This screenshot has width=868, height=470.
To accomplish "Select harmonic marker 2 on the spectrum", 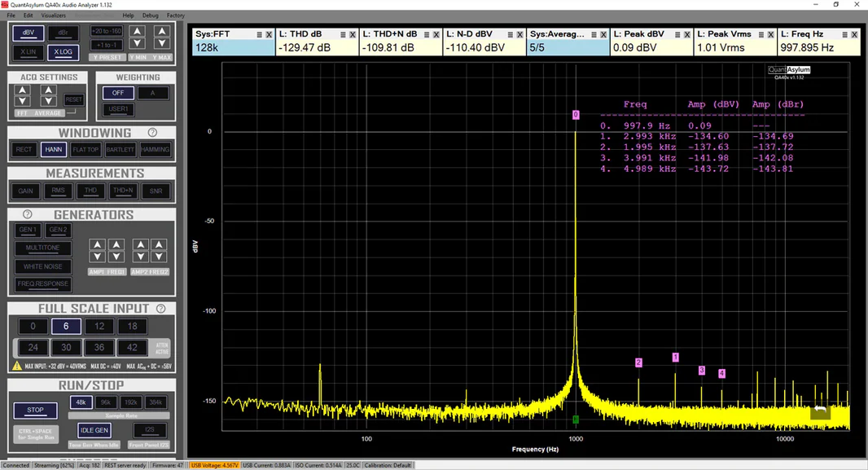I will pos(638,362).
